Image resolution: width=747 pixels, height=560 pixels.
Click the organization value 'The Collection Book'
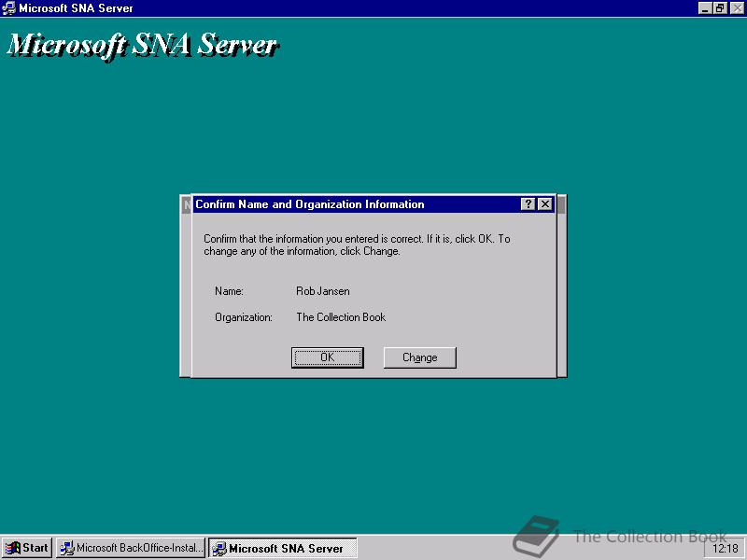pos(341,317)
